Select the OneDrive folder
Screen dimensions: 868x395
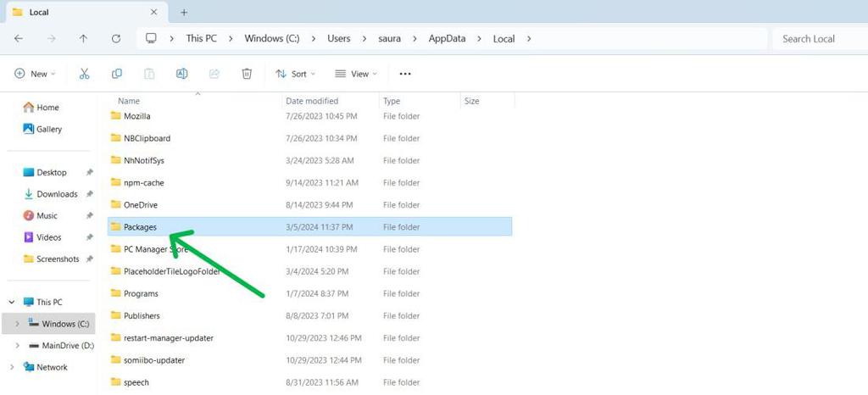click(310, 204)
